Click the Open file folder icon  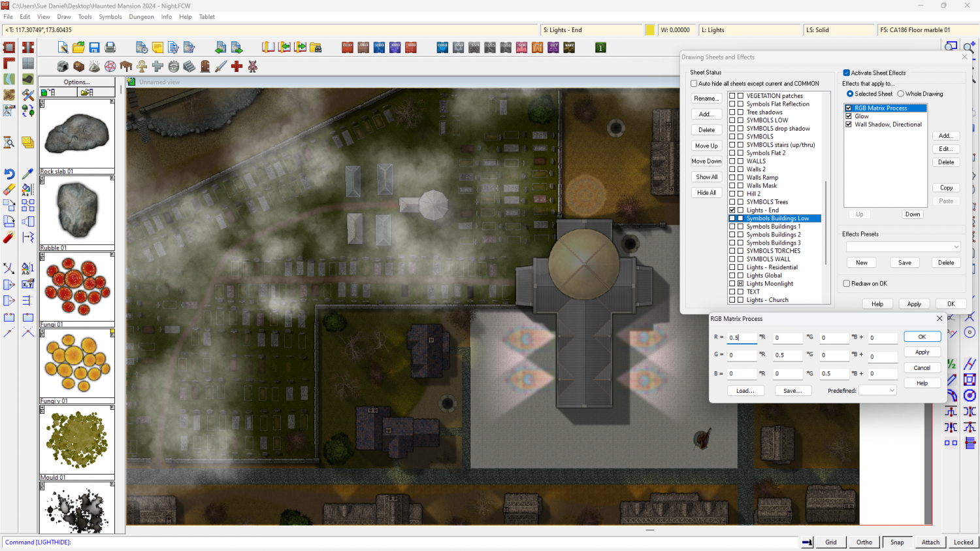point(78,47)
